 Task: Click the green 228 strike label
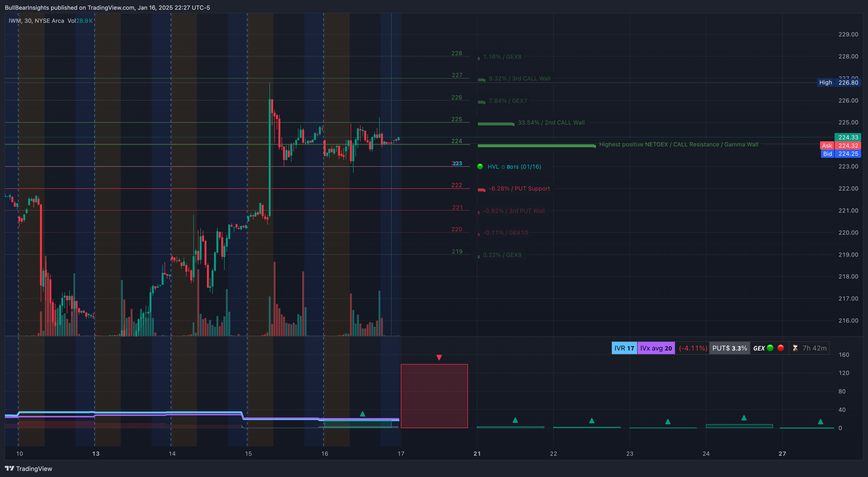tap(457, 53)
